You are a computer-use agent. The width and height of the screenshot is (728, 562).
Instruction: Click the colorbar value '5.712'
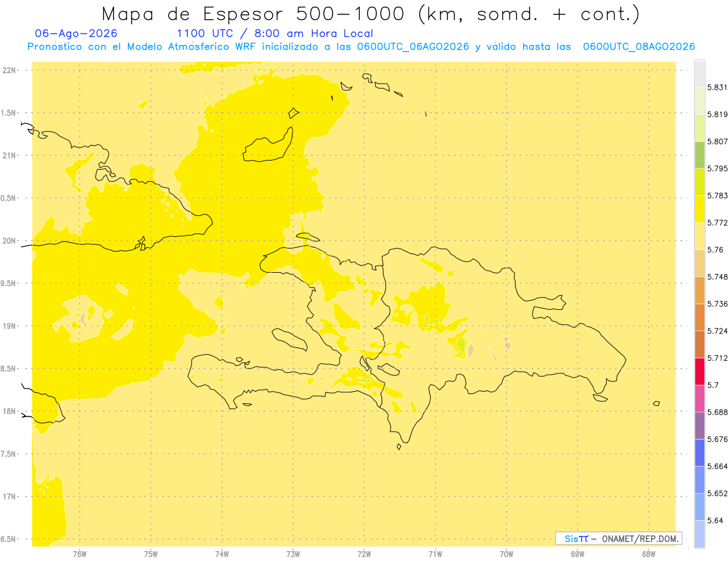(x=717, y=358)
